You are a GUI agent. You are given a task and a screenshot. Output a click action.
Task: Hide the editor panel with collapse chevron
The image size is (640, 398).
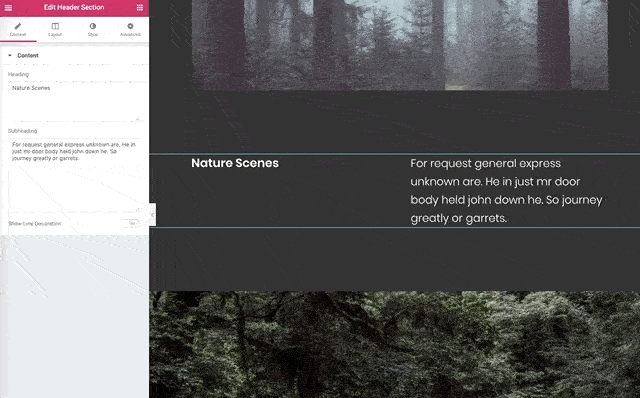coord(152,215)
